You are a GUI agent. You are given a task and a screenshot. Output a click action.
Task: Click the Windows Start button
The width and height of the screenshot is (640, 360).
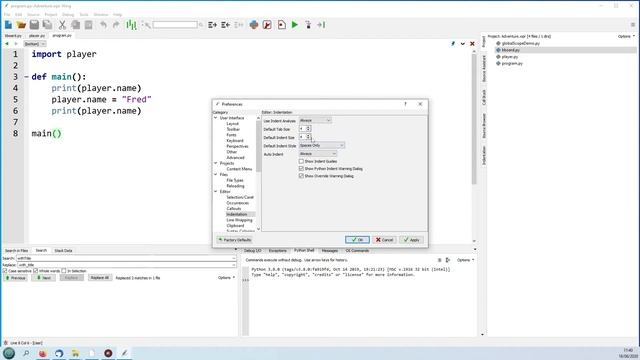(9, 353)
